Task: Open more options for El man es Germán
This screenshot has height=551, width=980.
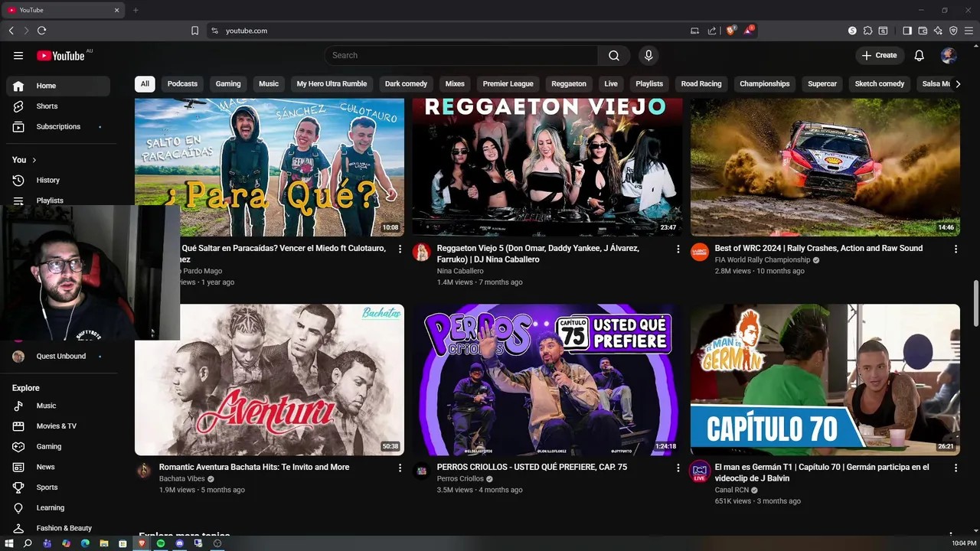Action: [x=955, y=468]
